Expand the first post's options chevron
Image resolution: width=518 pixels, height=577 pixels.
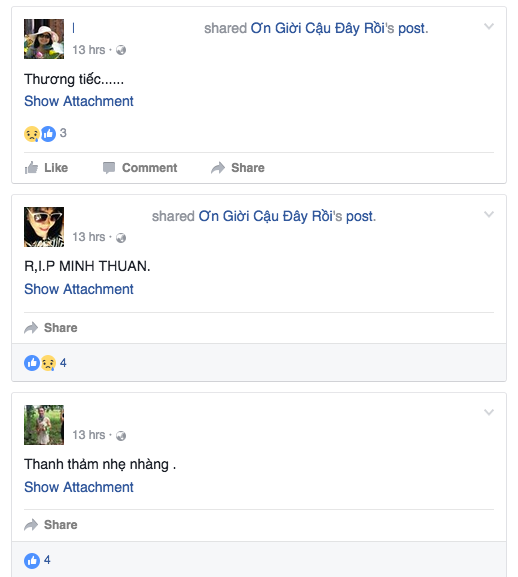(x=489, y=26)
